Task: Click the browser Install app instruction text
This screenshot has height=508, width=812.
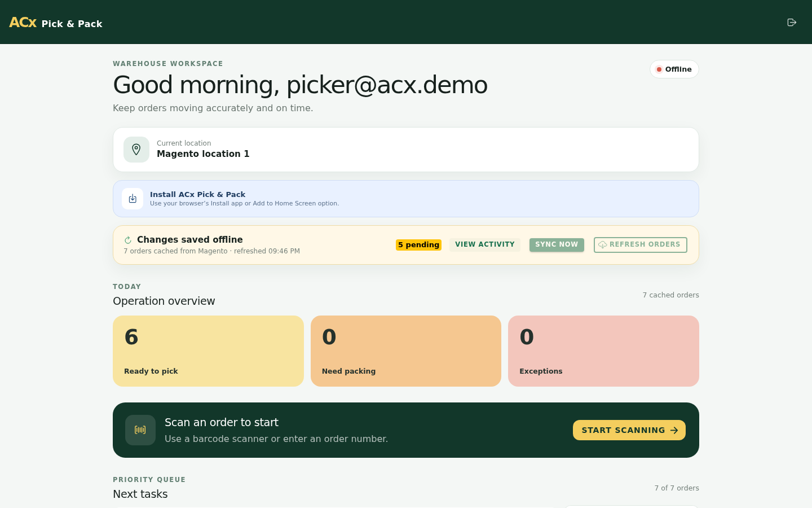Action: [245, 204]
